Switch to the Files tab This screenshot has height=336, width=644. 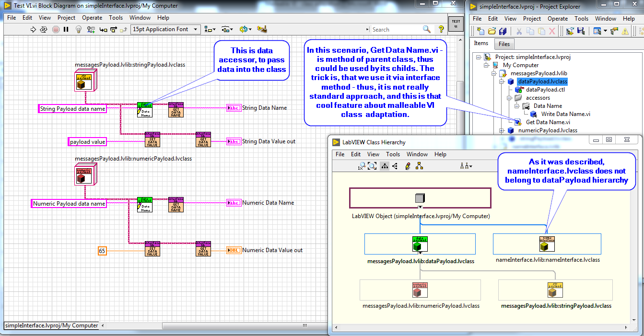[504, 44]
